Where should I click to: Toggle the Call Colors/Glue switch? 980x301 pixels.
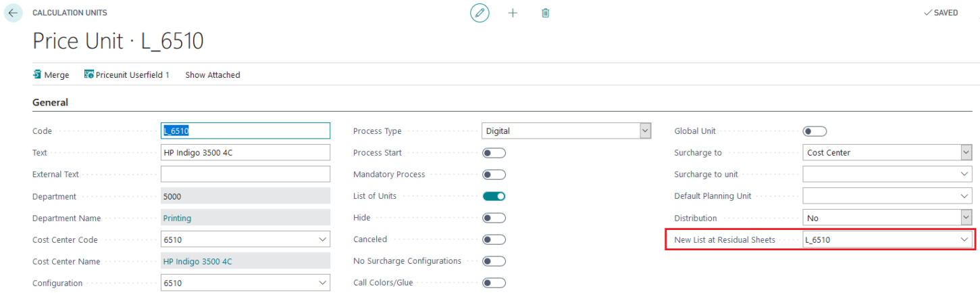[494, 283]
